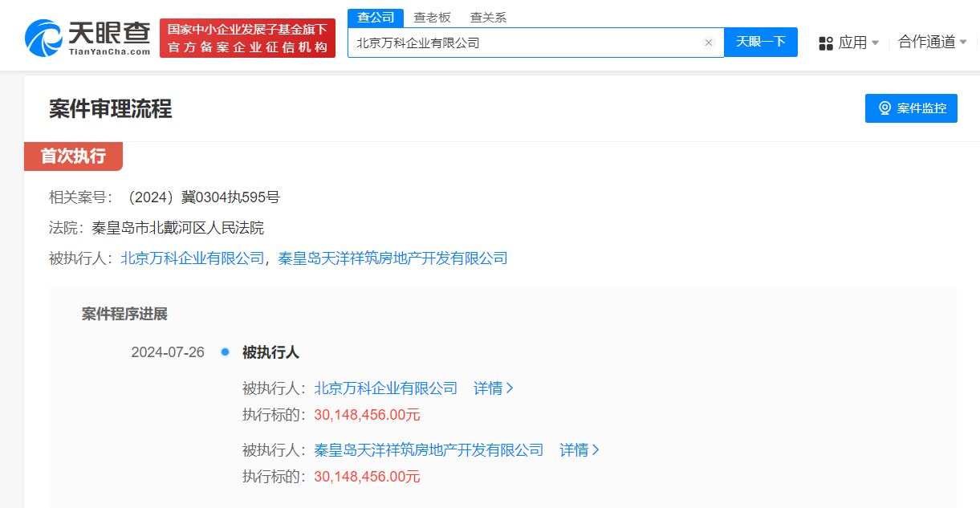The image size is (980, 508).
Task: Click the 首次执行 red tag
Action: click(x=73, y=156)
